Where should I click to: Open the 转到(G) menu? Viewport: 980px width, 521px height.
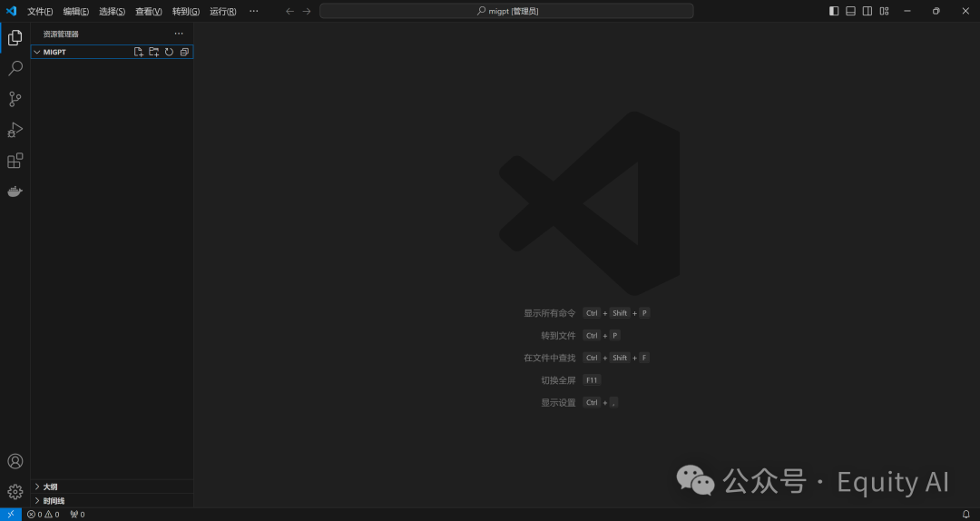pyautogui.click(x=186, y=11)
